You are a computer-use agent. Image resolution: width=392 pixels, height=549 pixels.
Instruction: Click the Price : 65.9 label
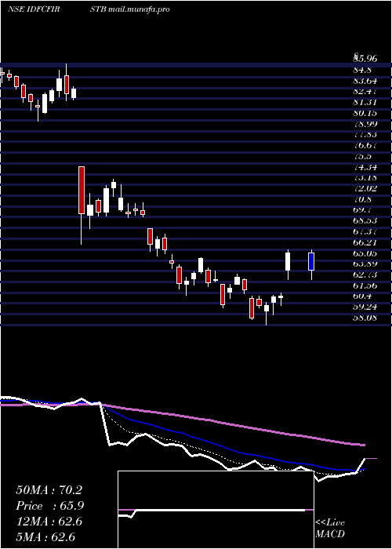(49, 506)
